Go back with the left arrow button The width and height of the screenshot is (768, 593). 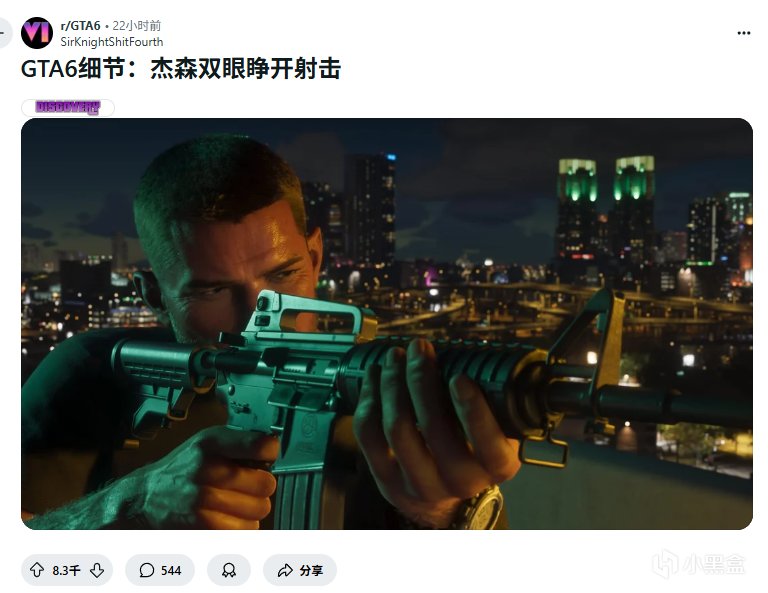(3, 33)
